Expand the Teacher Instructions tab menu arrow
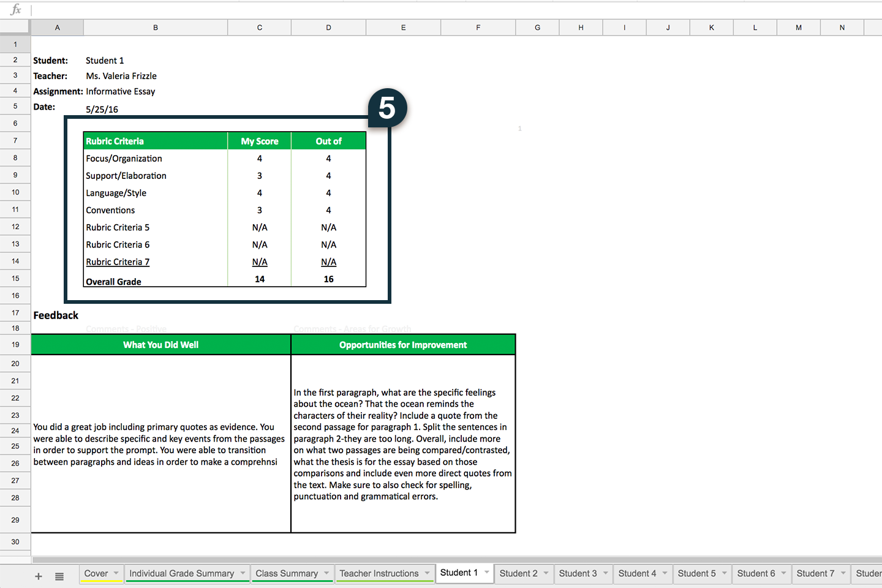Screen dimensions: 882x588 pyautogui.click(x=428, y=573)
